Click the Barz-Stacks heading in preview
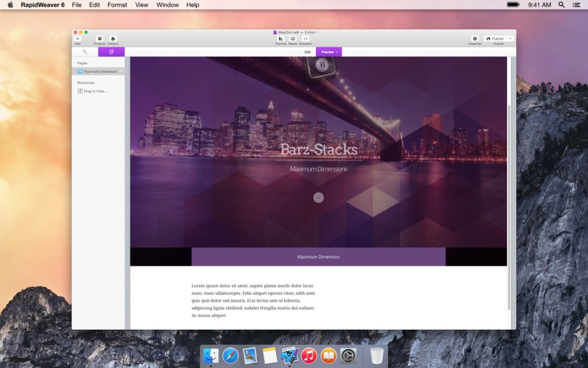This screenshot has width=588, height=368. pyautogui.click(x=319, y=149)
